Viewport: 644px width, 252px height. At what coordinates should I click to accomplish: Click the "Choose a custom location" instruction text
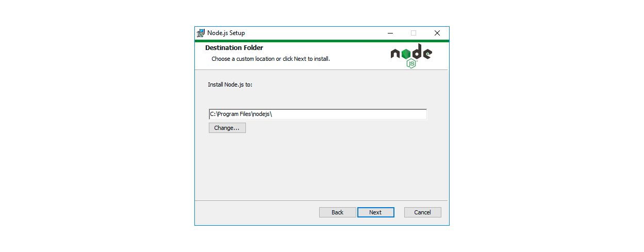(x=271, y=59)
